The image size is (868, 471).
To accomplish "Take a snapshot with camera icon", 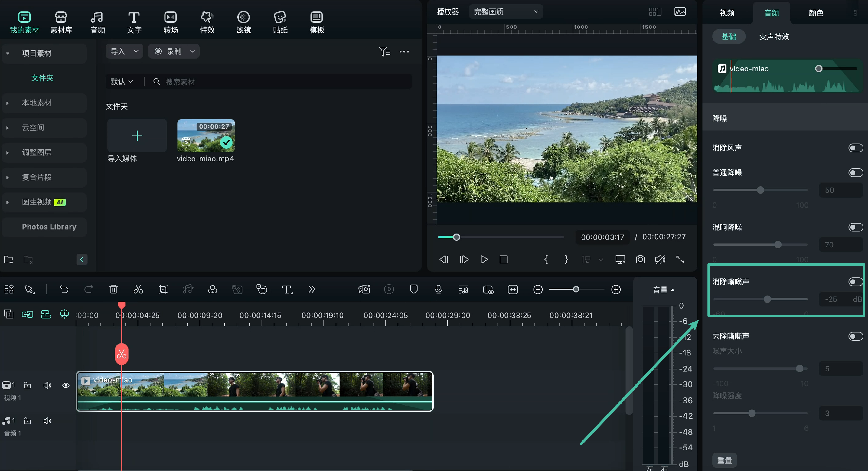I will click(x=640, y=260).
